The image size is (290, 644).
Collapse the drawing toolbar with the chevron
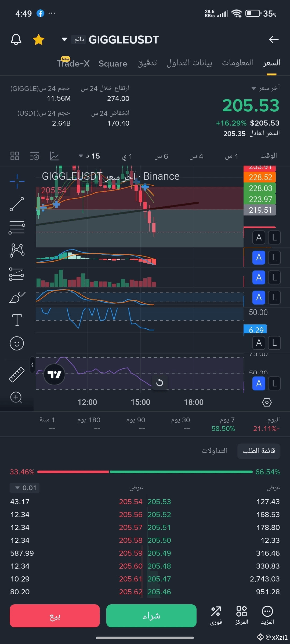32,365
